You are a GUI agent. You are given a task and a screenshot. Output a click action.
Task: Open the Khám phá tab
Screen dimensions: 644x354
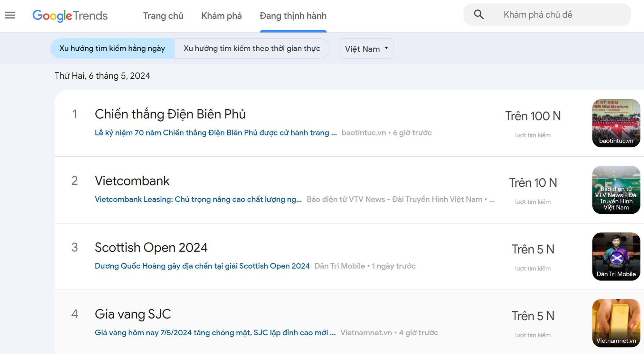pos(222,15)
